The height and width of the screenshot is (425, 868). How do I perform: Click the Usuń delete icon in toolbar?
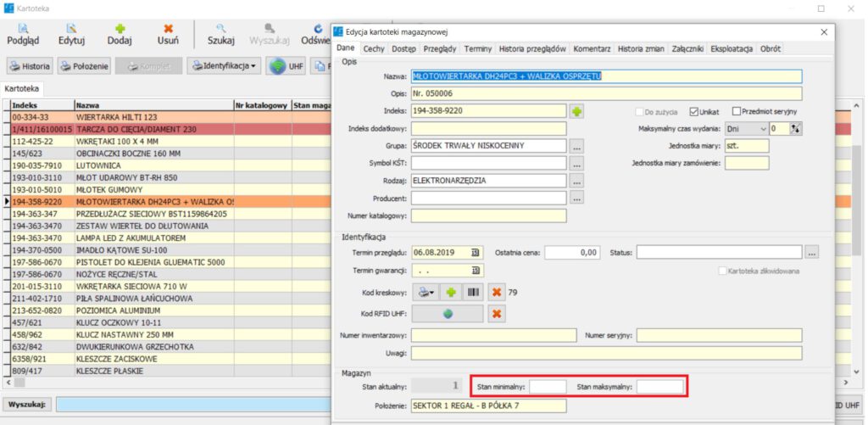tap(168, 31)
